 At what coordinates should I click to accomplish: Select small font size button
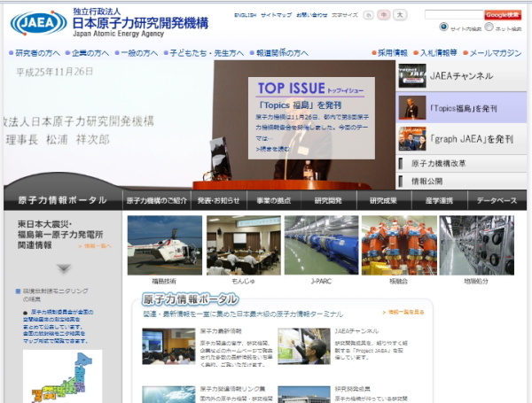click(369, 15)
